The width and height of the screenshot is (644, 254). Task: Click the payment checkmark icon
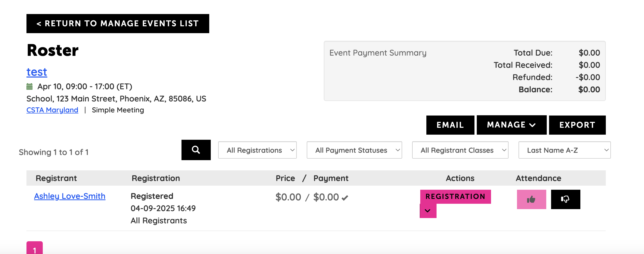point(345,198)
